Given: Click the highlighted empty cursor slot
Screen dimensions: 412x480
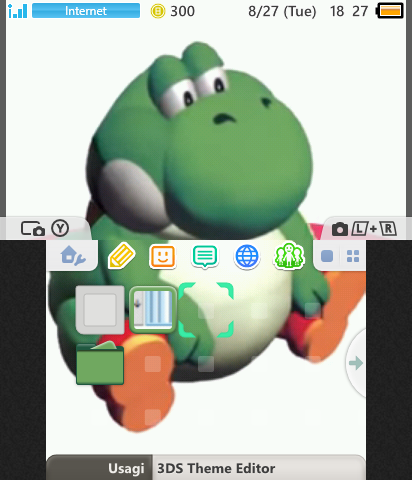Looking at the screenshot, I should [206, 310].
